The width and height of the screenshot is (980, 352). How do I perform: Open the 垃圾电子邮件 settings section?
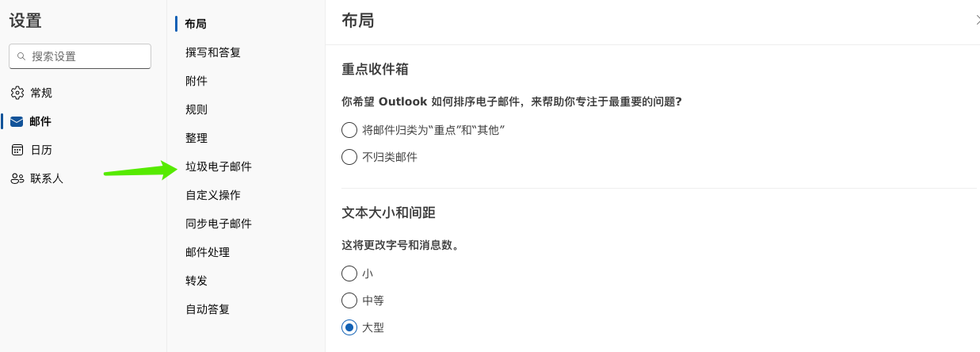tap(219, 166)
